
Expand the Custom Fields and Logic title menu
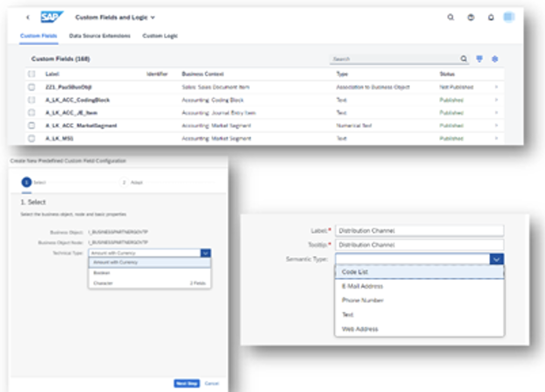(153, 17)
